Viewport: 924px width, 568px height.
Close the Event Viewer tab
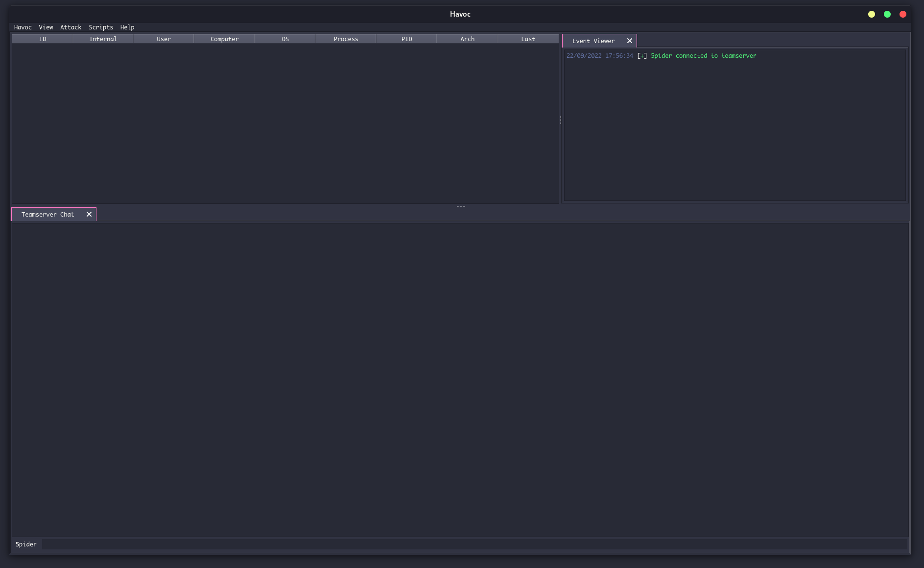[x=630, y=41]
